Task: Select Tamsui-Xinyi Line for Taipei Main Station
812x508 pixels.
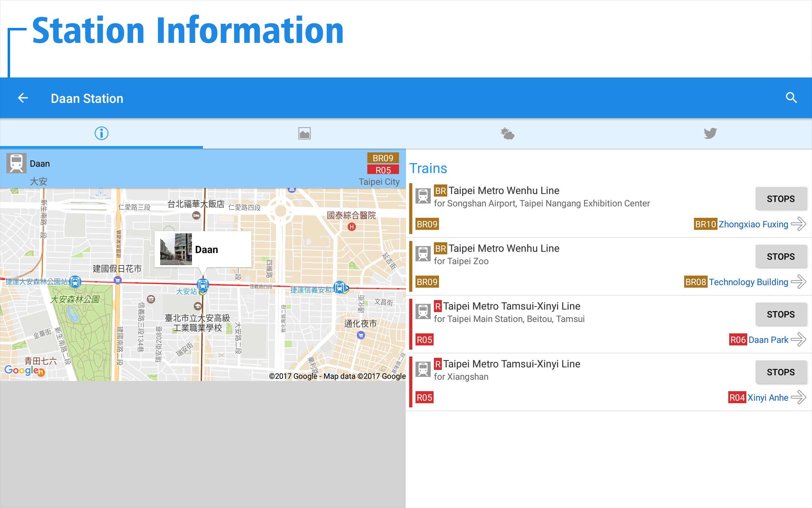Action: click(511, 306)
